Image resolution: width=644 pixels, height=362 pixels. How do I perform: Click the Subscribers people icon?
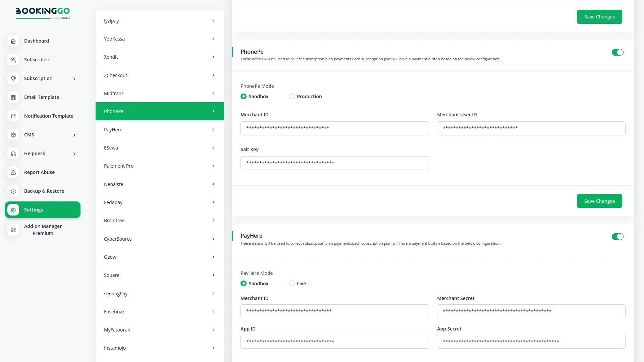[13, 60]
